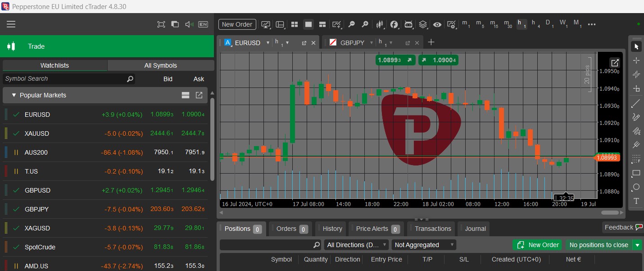
Task: Click sell price 1.08993 button on chart
Action: (x=395, y=60)
